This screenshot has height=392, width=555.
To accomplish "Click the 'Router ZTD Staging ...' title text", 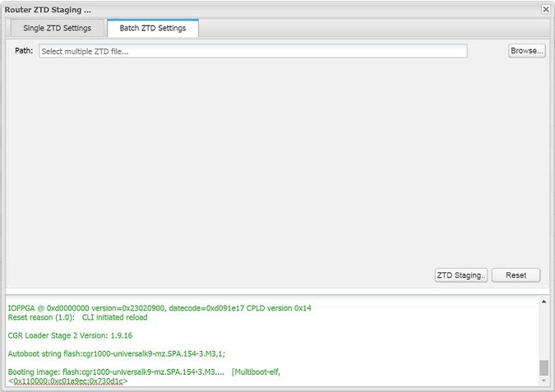I will (x=48, y=10).
